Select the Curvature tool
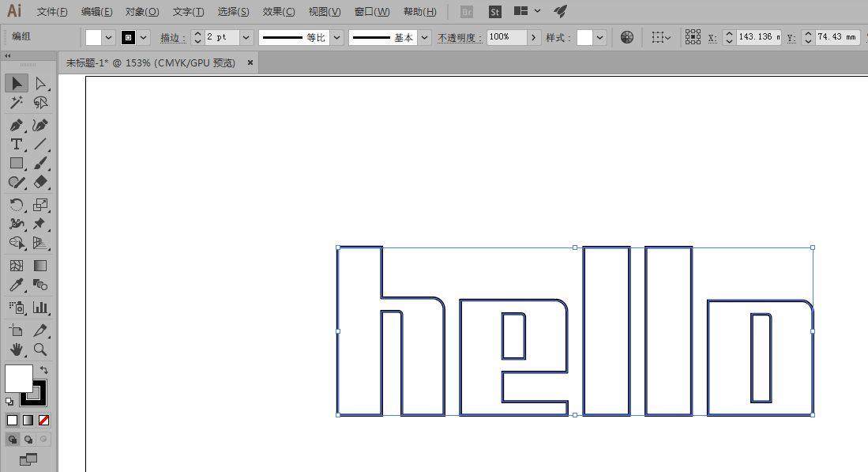The height and width of the screenshot is (472, 868). point(40,125)
